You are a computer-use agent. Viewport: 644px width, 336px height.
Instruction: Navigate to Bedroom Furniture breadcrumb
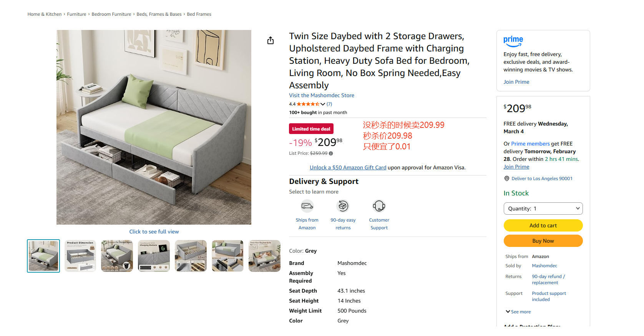(111, 14)
